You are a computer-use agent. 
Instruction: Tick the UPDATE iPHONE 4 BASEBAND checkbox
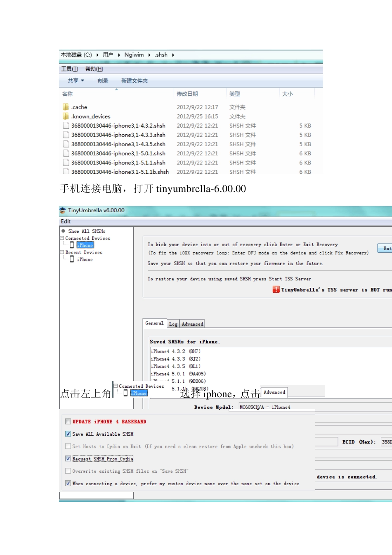[x=68, y=422]
